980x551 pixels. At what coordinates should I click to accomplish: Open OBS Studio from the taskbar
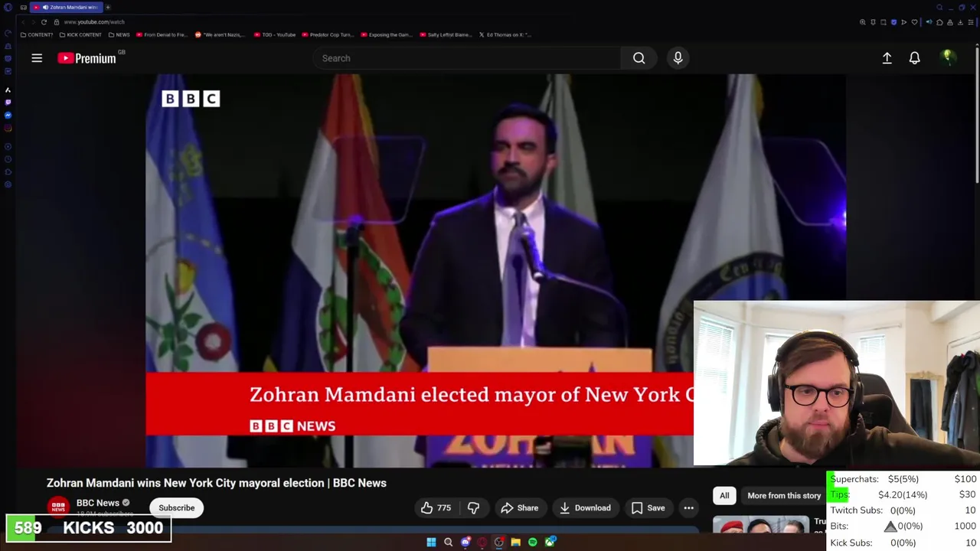coord(498,542)
